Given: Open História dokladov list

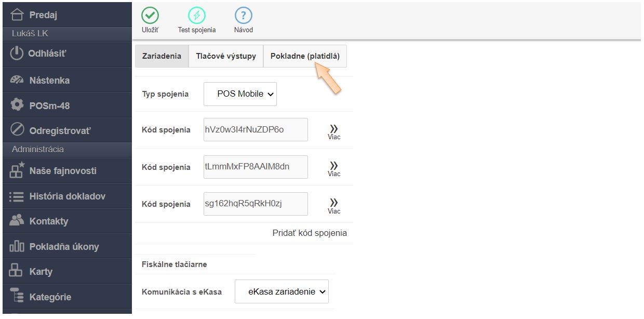Looking at the screenshot, I should pos(66,196).
